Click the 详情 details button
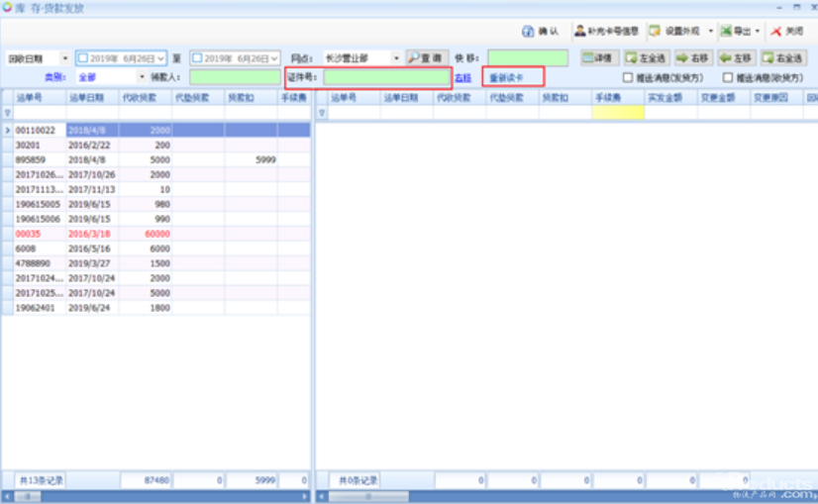 coord(599,58)
